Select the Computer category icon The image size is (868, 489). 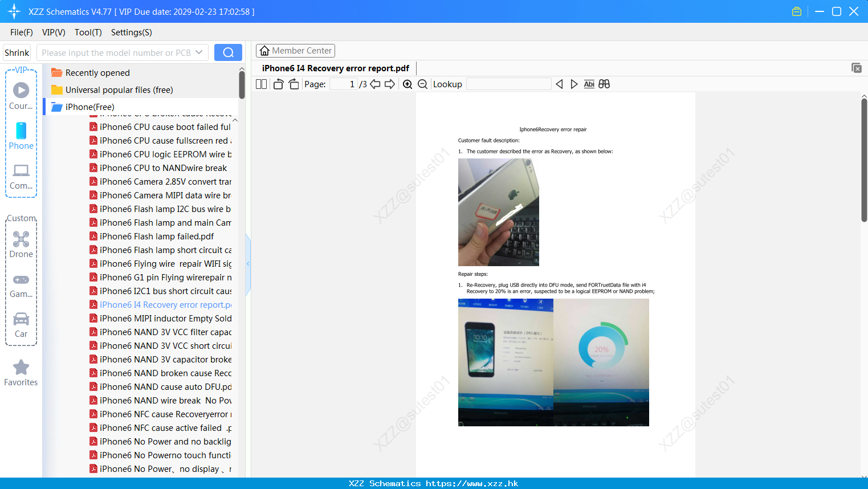click(21, 176)
